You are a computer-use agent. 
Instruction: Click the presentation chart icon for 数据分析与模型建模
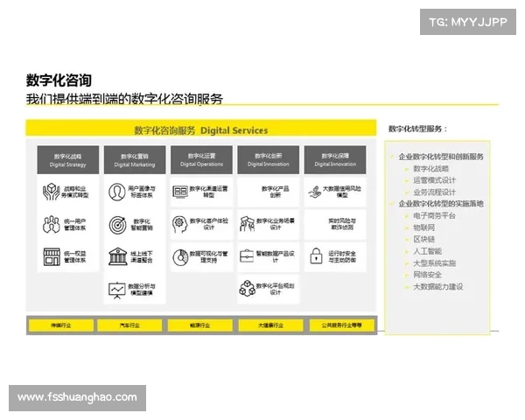point(117,290)
